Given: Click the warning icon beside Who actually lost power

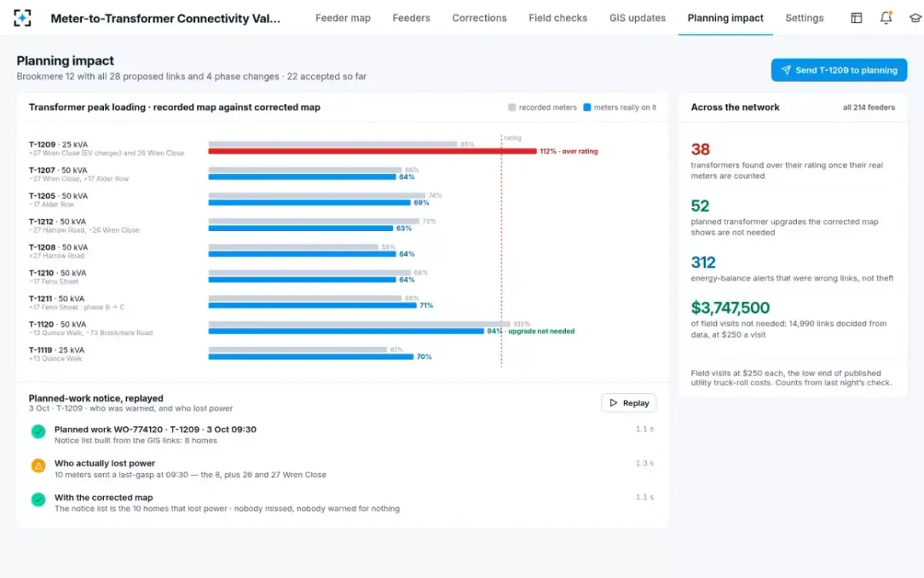Looking at the screenshot, I should coord(38,465).
